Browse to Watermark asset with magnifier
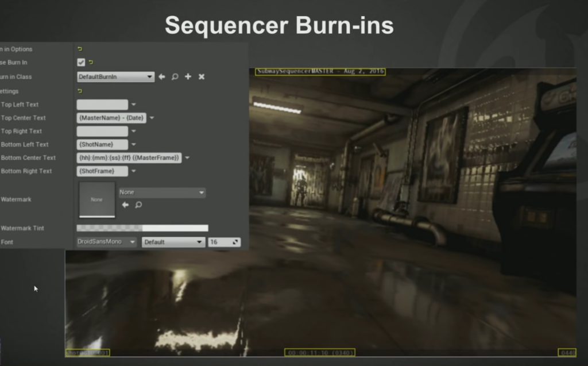The height and width of the screenshot is (366, 588). 138,205
